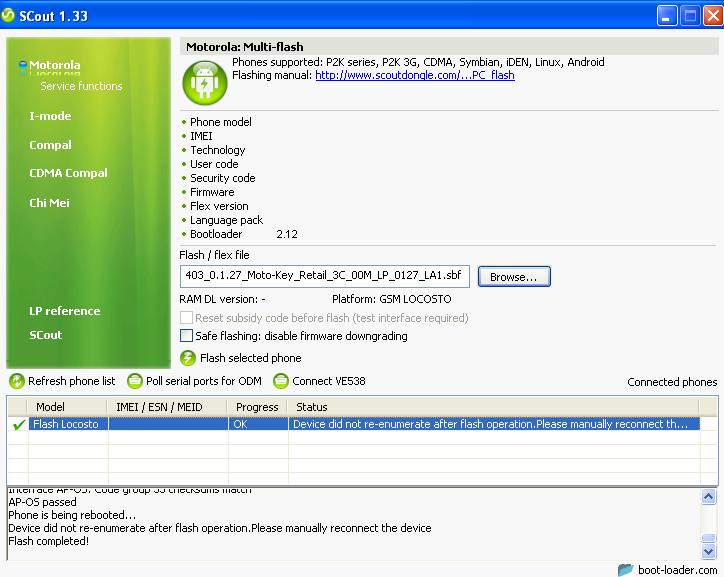Click the 'AP-OS passed' log line
Viewport: 724px width, 577px height.
(42, 502)
